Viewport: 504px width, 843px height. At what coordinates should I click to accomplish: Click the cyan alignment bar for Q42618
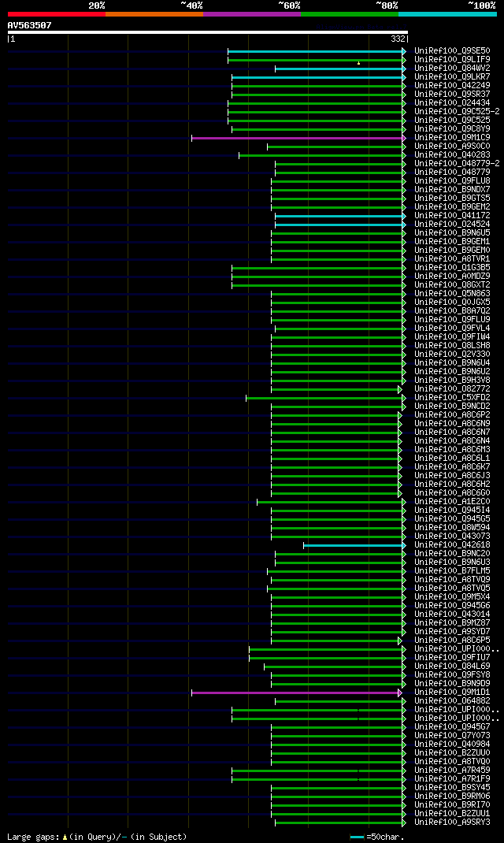(x=354, y=546)
